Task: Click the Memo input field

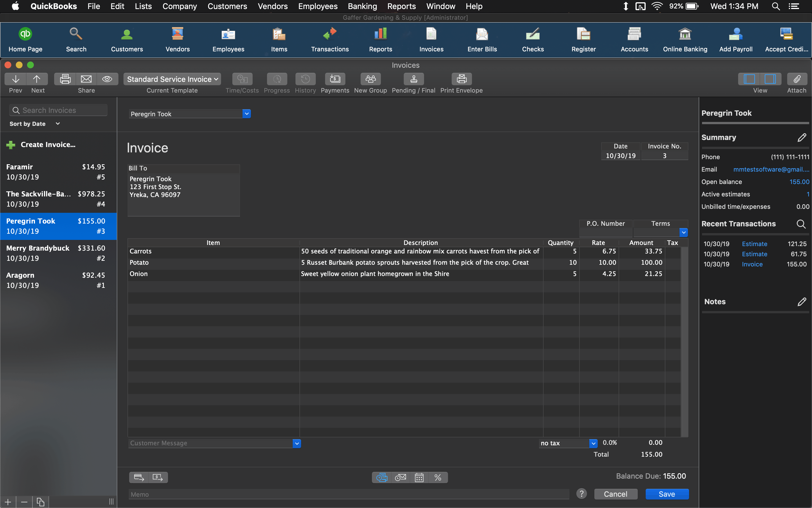Action: coord(348,494)
